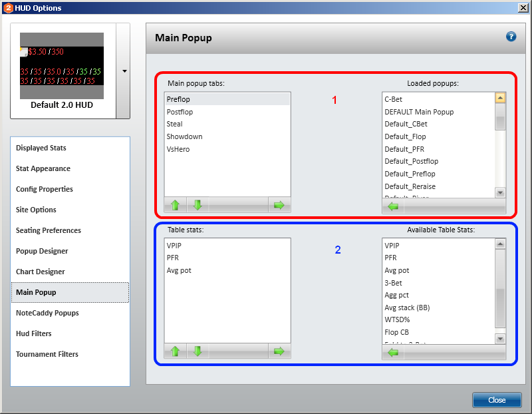Select Avg stack (BB) in Available Table Stats
Image resolution: width=532 pixels, height=414 pixels.
pyautogui.click(x=439, y=308)
